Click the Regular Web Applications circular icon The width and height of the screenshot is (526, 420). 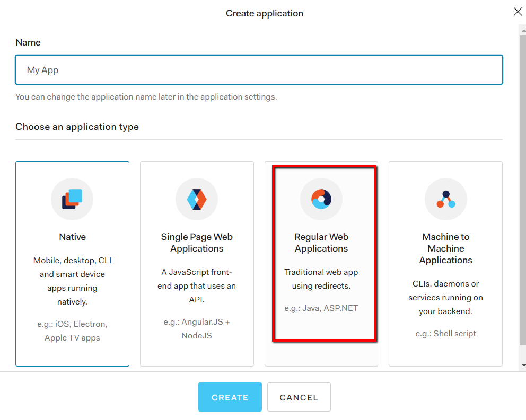(321, 199)
